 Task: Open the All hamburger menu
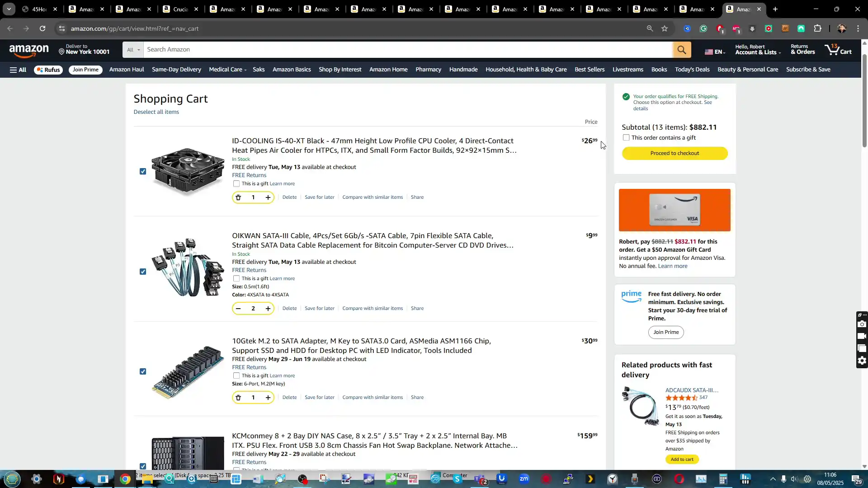coord(18,70)
